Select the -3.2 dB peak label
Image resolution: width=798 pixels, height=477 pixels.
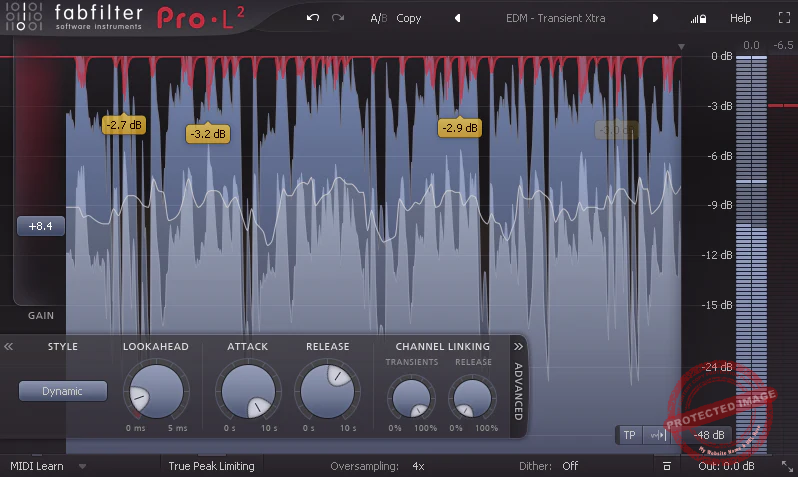click(x=208, y=134)
